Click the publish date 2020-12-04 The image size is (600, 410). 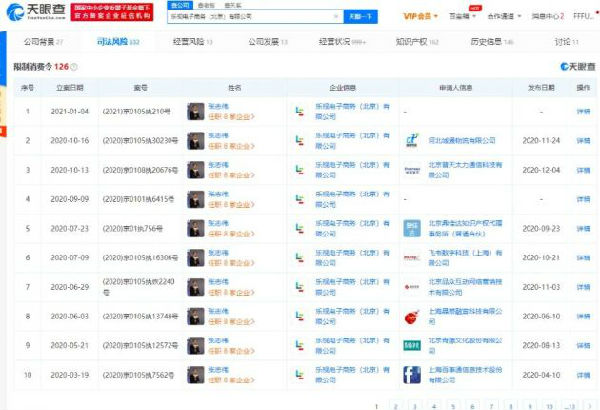[x=541, y=170]
